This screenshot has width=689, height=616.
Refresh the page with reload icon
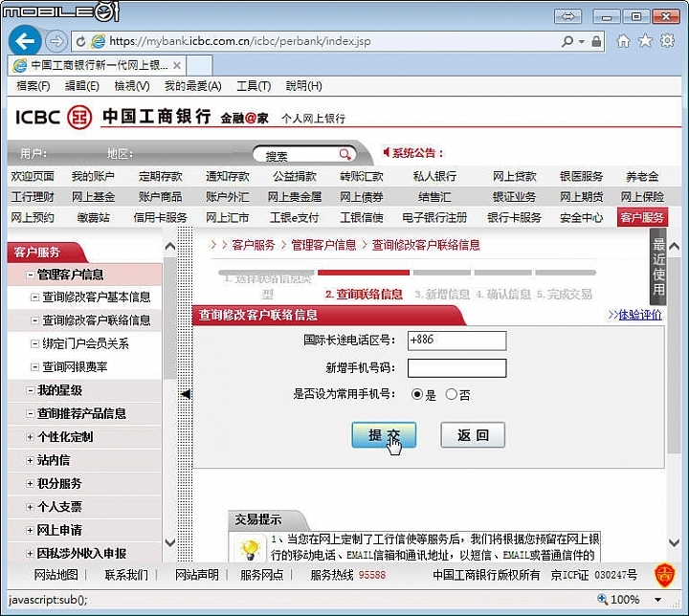pos(80,42)
